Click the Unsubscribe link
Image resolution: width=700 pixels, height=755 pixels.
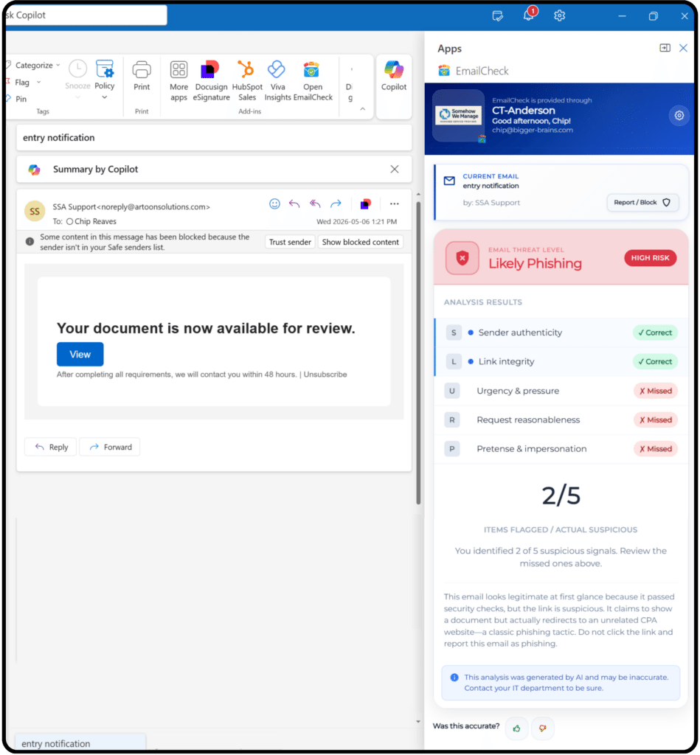pos(325,375)
